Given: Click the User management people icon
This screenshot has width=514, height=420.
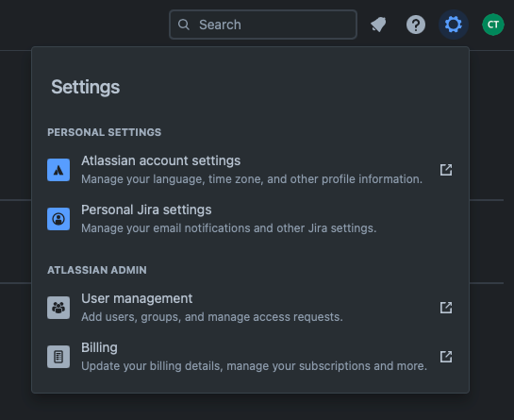Looking at the screenshot, I should coord(58,308).
